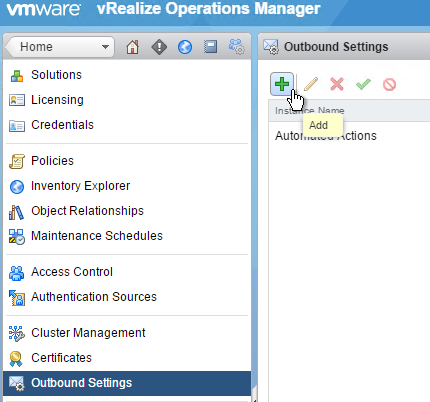Go to Credentials

pyautogui.click(x=62, y=125)
